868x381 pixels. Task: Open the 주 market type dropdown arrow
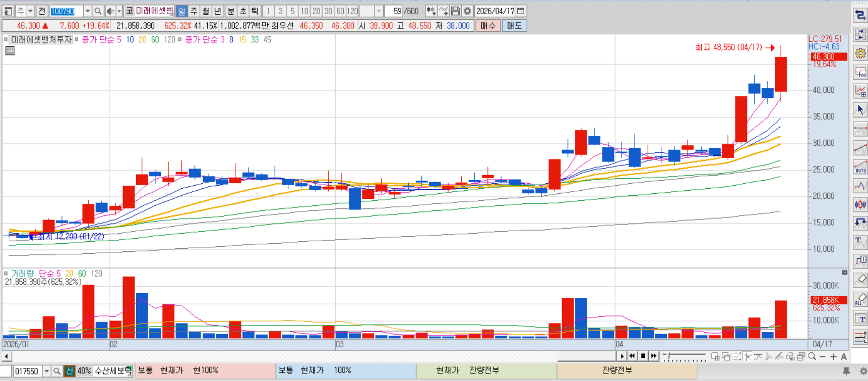click(x=30, y=11)
